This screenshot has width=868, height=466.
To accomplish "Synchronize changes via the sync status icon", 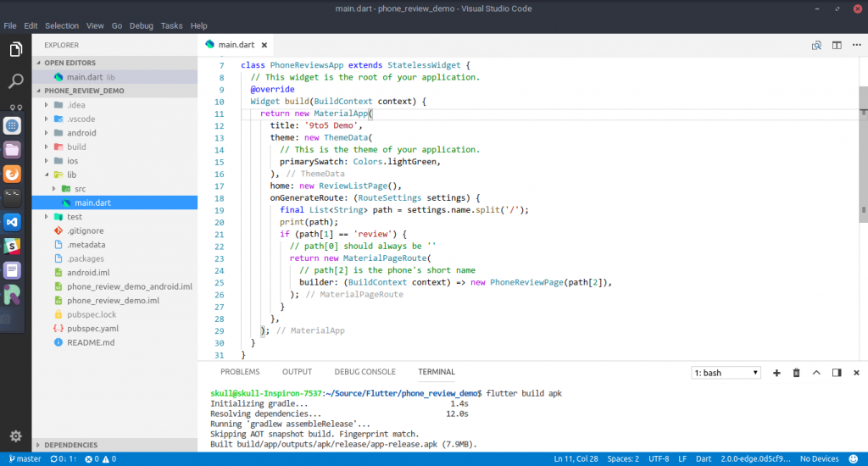I will [63, 459].
